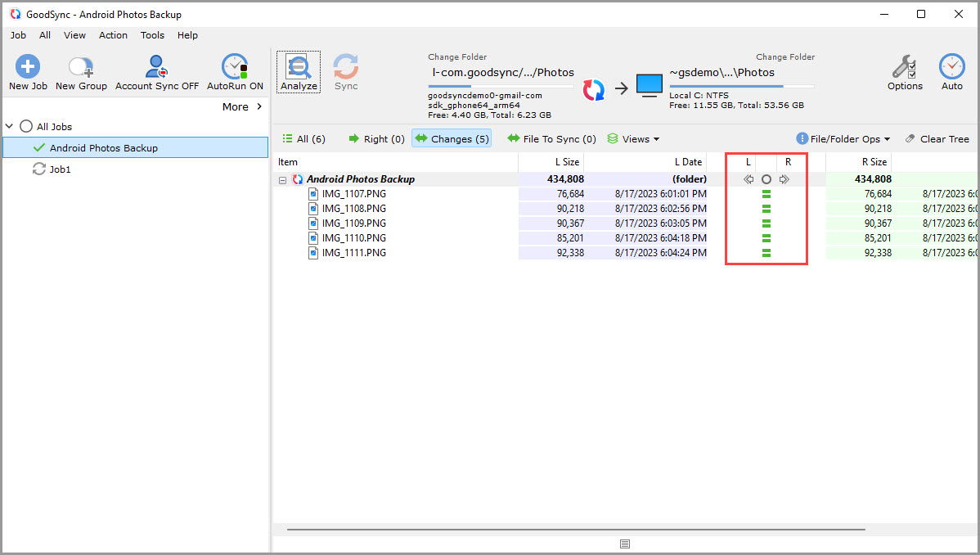Viewport: 980px width, 555px height.
Task: Click Clear Tree button
Action: tap(937, 139)
